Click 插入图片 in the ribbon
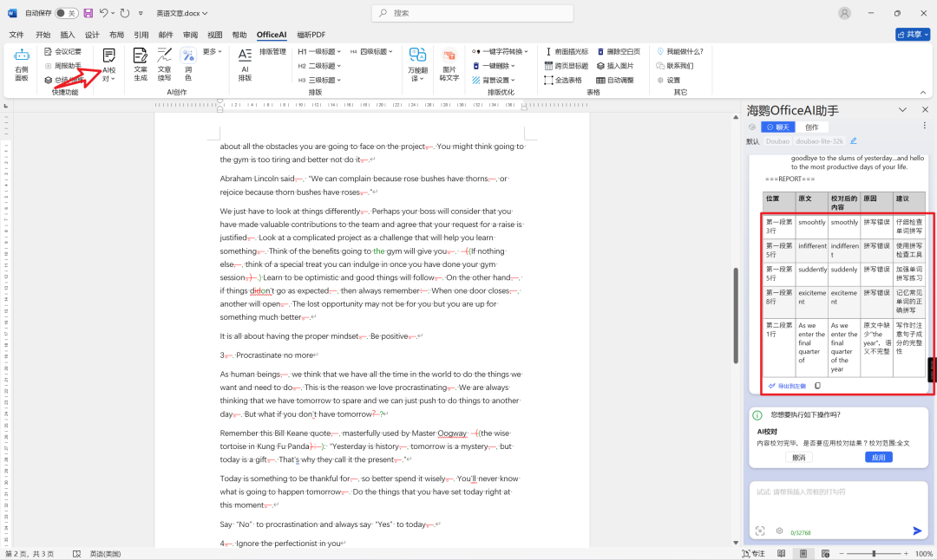This screenshot has width=937, height=560. 615,66
